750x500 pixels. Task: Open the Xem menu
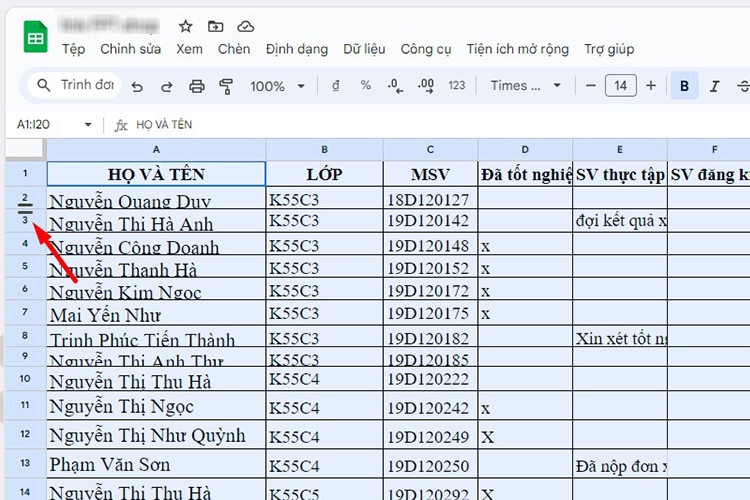(x=189, y=49)
